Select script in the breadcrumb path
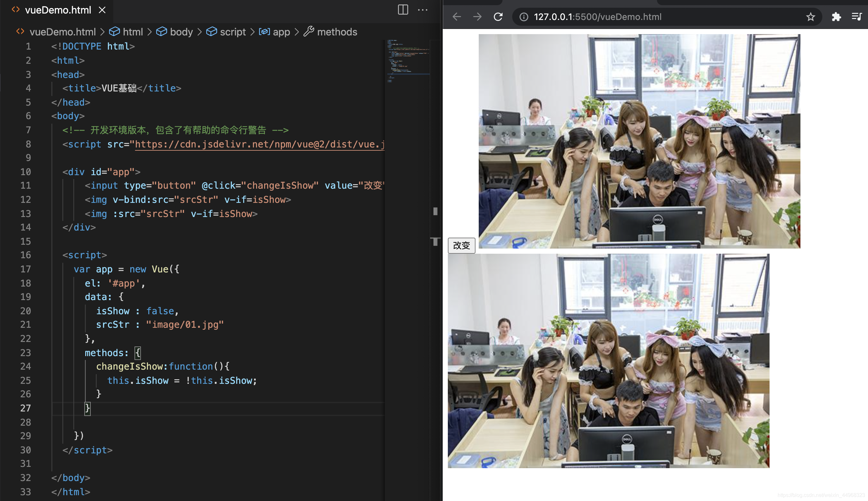 coord(233,32)
